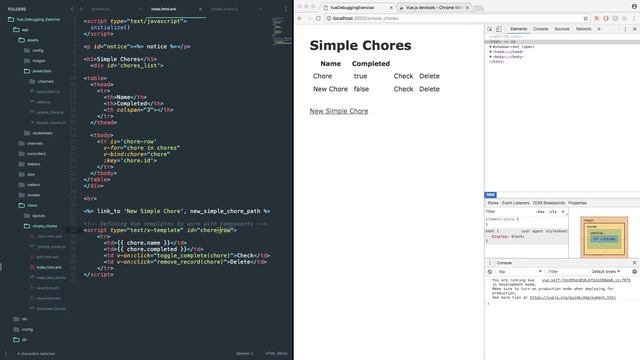Screen dimensions: 640x360
Task: Clear the console with the clear icon
Action: (490, 271)
